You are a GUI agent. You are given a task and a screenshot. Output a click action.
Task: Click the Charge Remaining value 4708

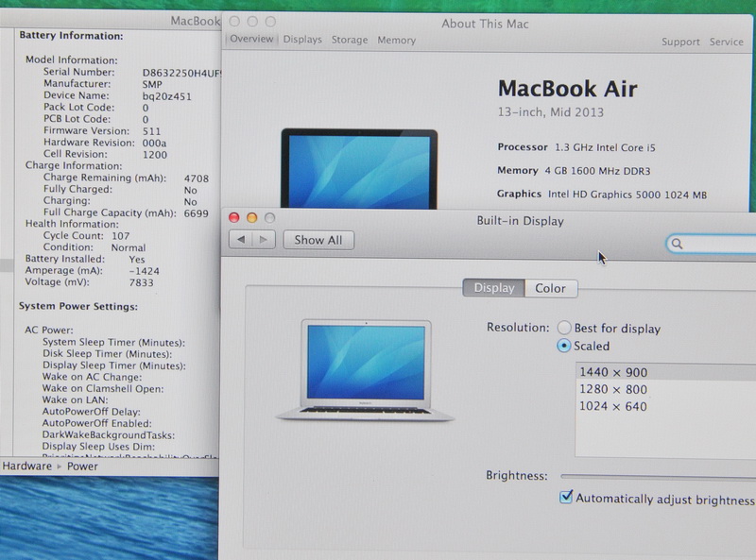pyautogui.click(x=197, y=178)
